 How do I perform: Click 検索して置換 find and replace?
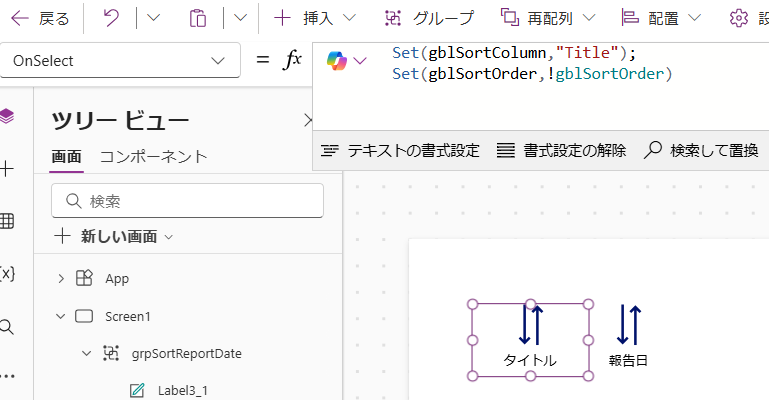701,150
